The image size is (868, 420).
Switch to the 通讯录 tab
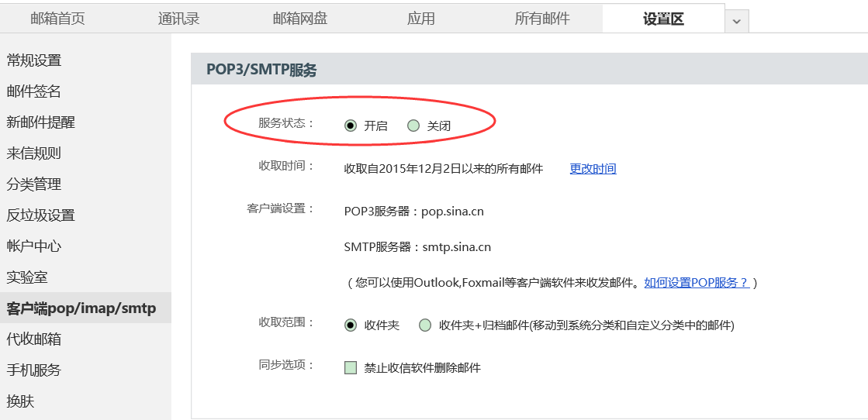tap(178, 19)
